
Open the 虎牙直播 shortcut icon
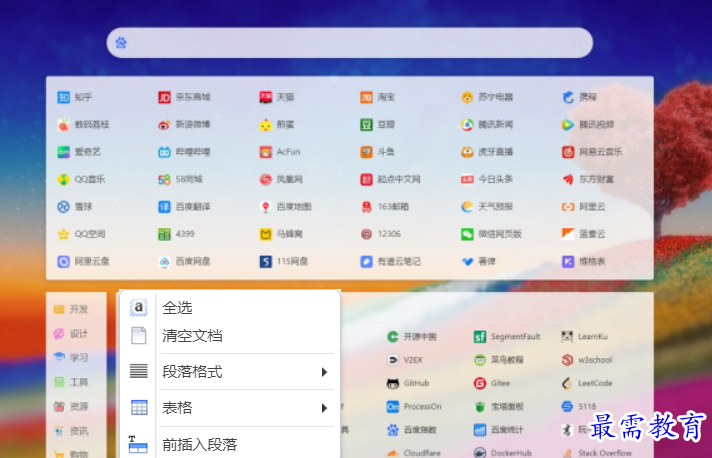tap(467, 152)
